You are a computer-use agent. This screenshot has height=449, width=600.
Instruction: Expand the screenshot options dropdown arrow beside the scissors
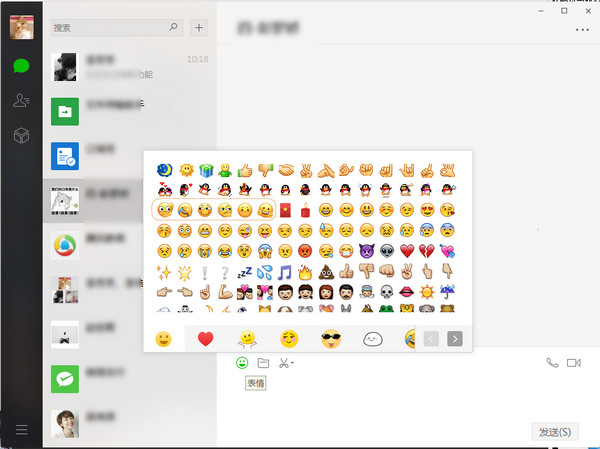[293, 364]
